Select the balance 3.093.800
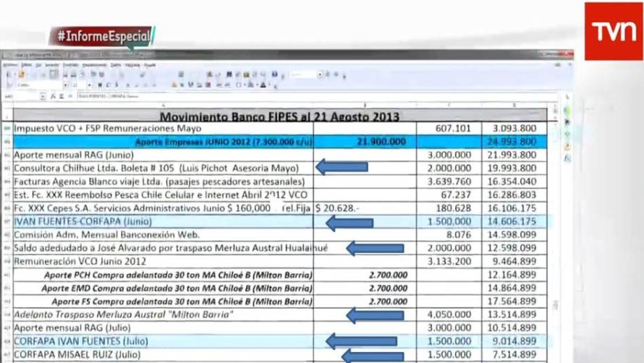 coord(514,129)
